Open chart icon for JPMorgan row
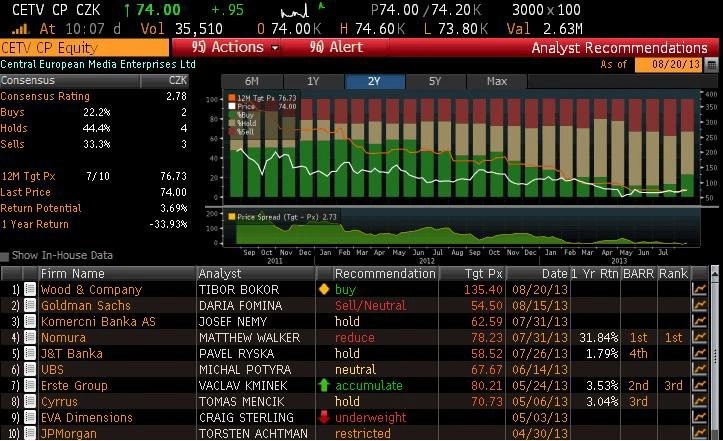Viewport: 723px width, 441px height. pos(699,433)
